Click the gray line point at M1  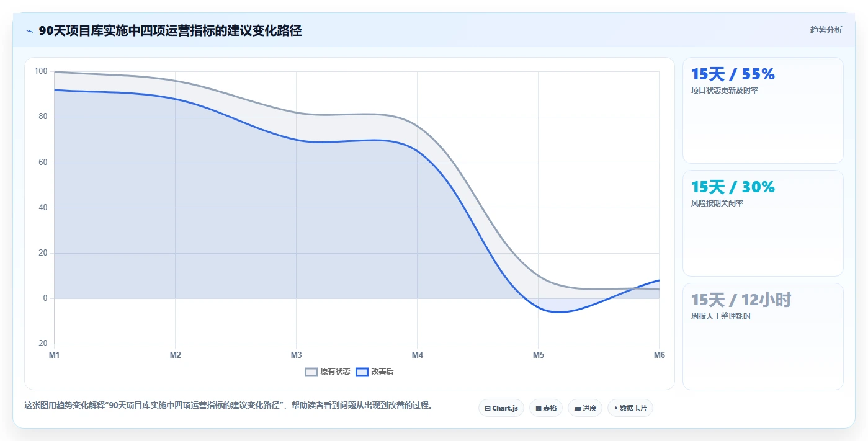(x=55, y=72)
